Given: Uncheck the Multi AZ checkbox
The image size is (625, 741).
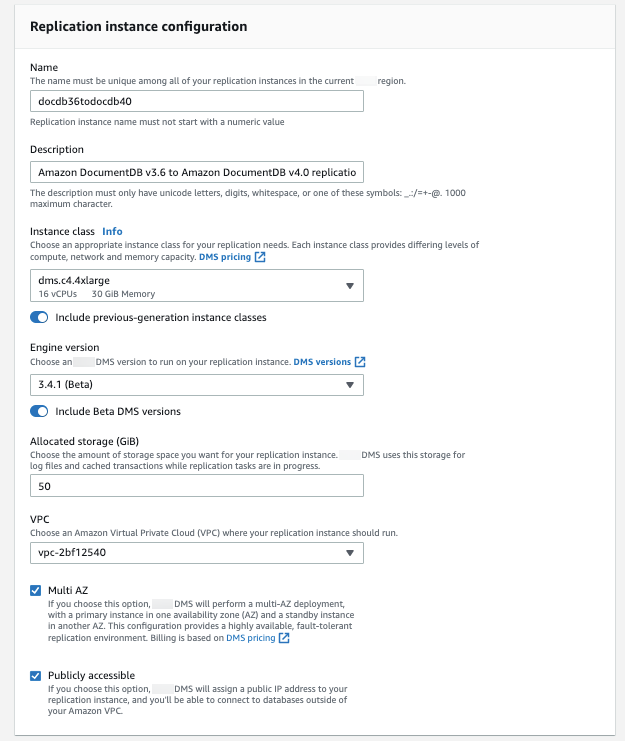Looking at the screenshot, I should tap(36, 591).
